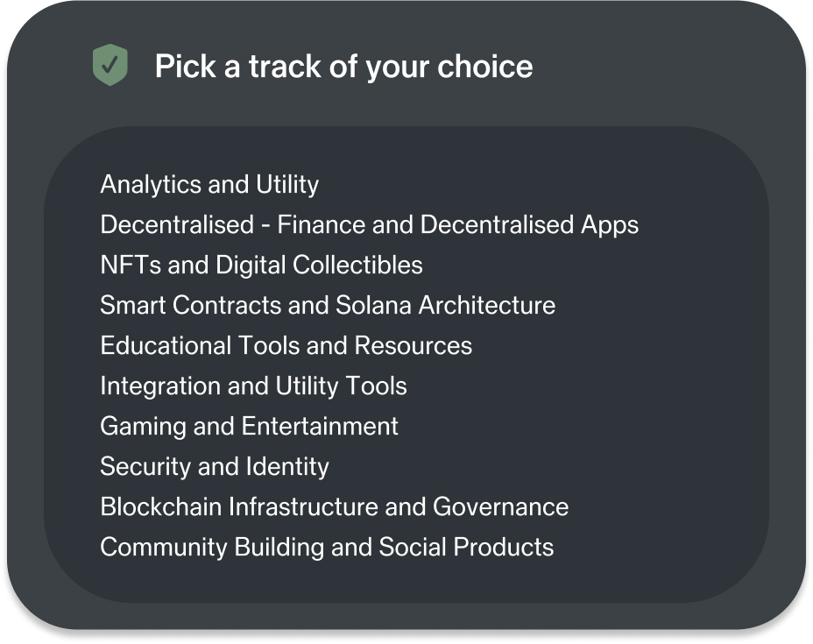
Task: Click the green shield checkmark icon
Action: point(110,65)
